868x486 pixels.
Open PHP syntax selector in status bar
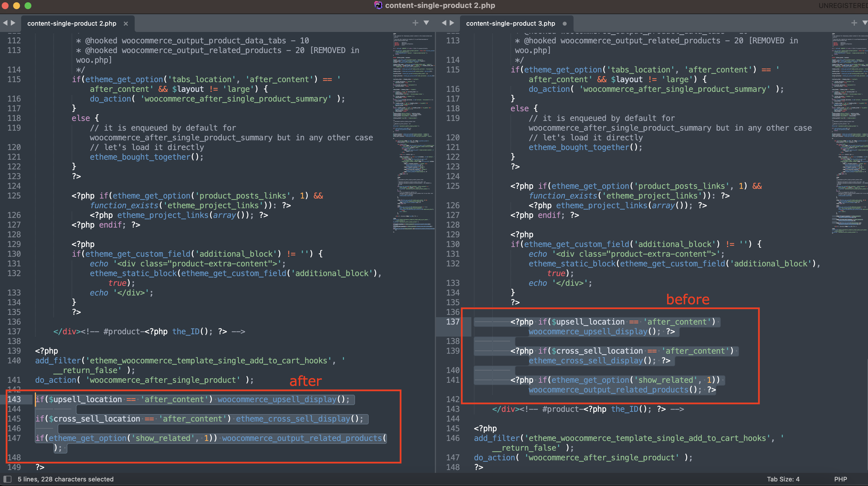point(840,479)
